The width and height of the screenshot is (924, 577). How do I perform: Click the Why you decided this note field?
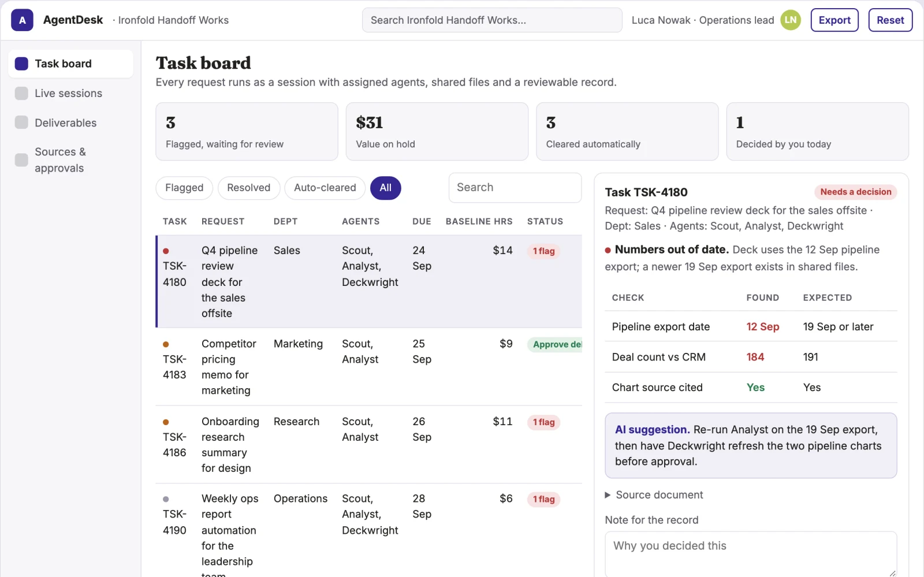(x=751, y=554)
